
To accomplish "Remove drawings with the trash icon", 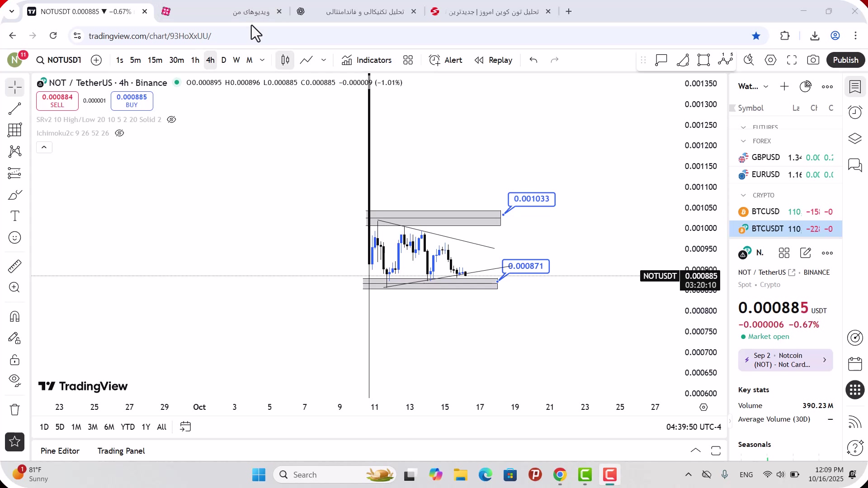I will pos(15,409).
